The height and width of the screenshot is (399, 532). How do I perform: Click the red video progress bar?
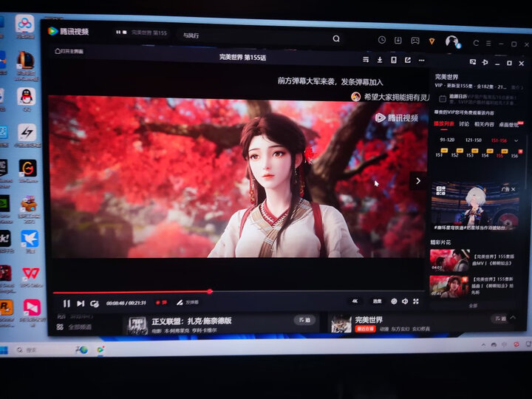click(133, 292)
